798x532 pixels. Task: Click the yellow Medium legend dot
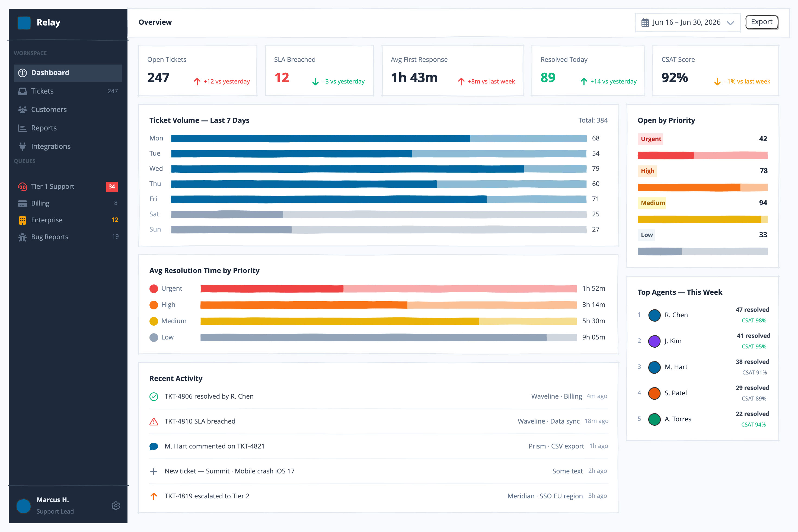pyautogui.click(x=154, y=321)
